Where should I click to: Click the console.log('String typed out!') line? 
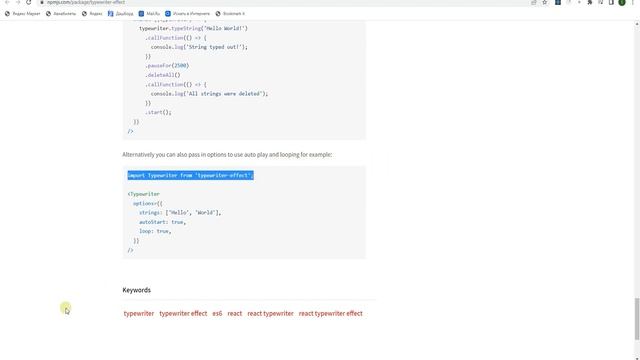coord(199,47)
